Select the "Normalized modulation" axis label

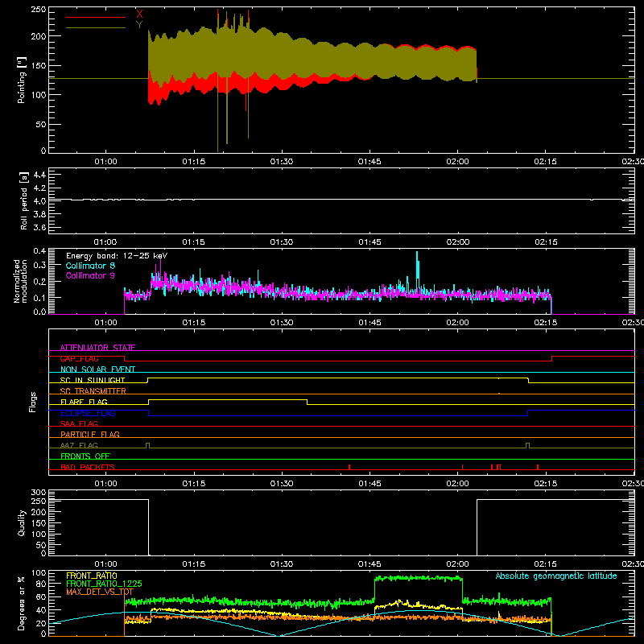tap(20, 281)
